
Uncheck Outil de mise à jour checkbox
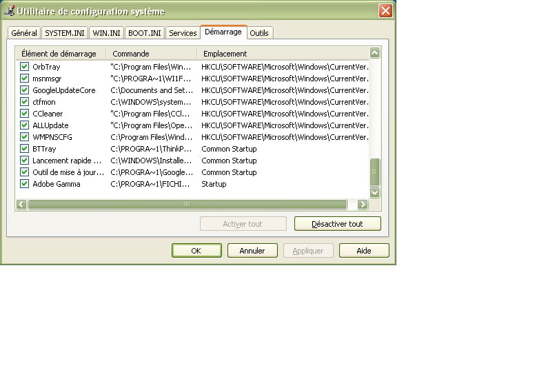24,172
